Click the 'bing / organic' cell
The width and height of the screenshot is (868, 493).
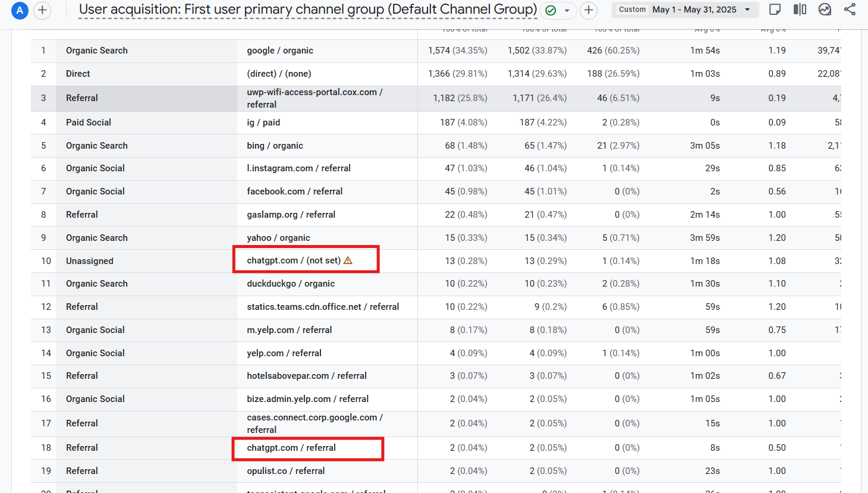[275, 146]
